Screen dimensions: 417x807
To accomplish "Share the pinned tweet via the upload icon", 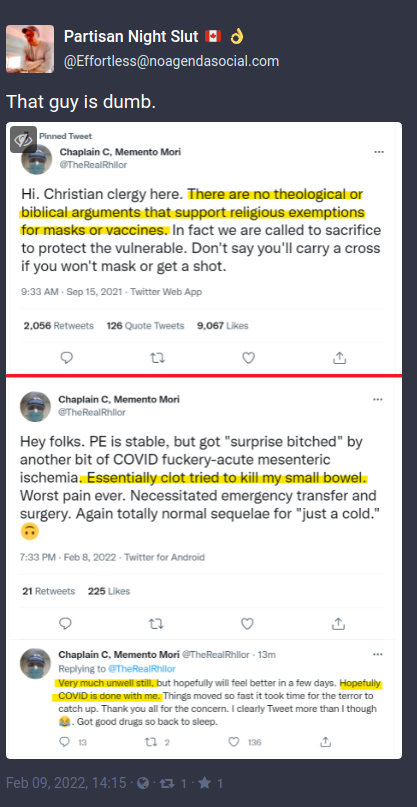I will [339, 358].
